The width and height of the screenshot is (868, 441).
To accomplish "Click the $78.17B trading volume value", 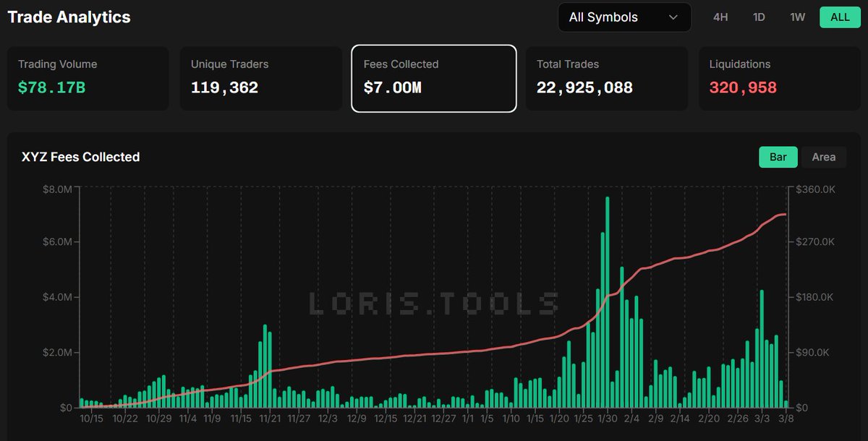I will click(x=51, y=88).
